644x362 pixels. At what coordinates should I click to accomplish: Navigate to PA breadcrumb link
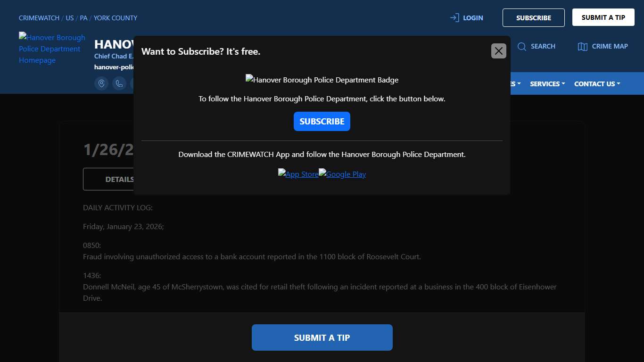pyautogui.click(x=83, y=18)
